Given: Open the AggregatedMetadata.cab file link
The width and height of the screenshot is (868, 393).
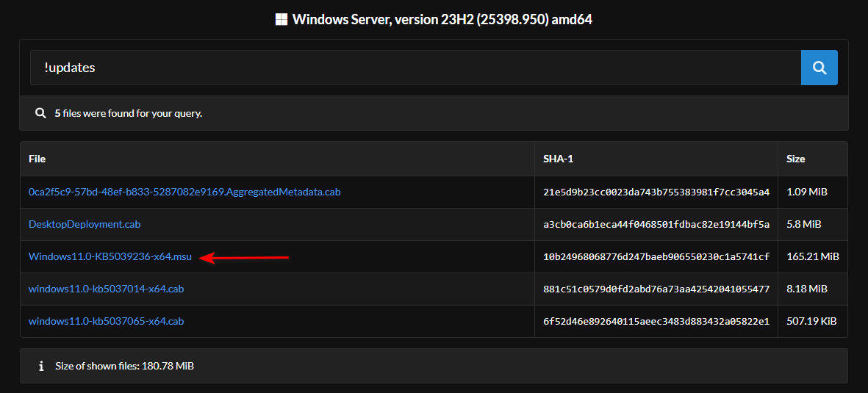Looking at the screenshot, I should coord(184,192).
